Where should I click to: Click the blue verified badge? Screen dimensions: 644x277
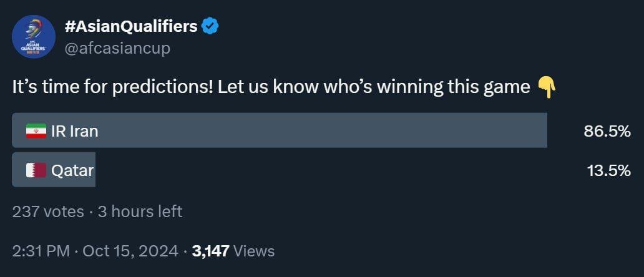tap(210, 26)
